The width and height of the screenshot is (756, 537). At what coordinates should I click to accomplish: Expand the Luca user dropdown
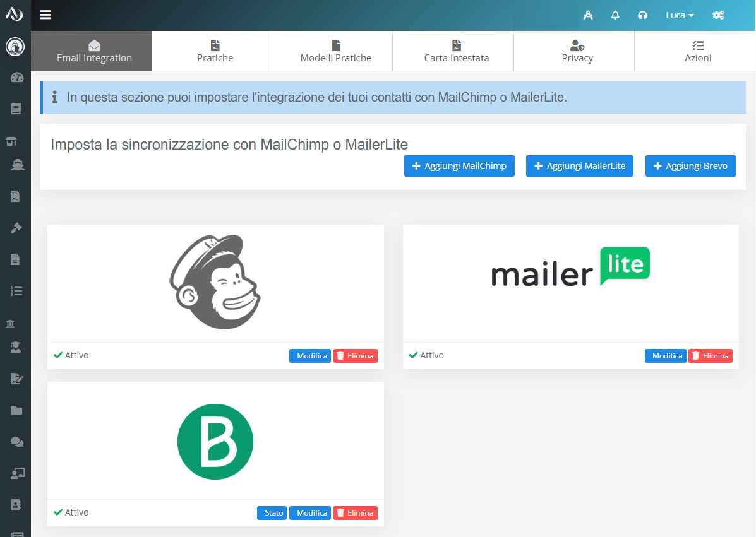(x=680, y=15)
